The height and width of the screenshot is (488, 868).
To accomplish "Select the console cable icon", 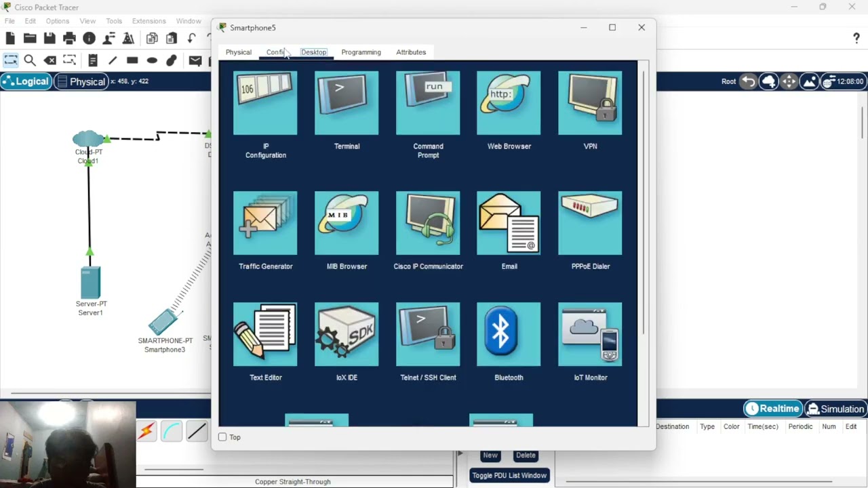I will click(x=171, y=430).
